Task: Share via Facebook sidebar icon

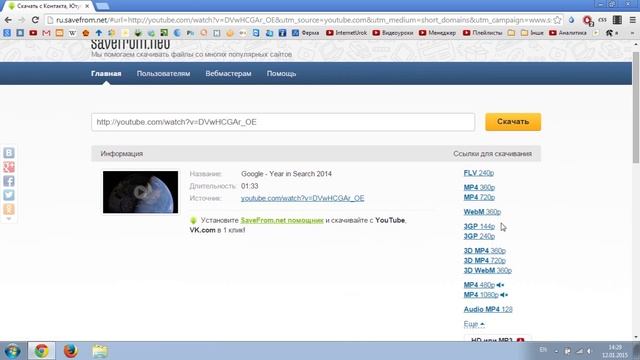Action: (9, 181)
